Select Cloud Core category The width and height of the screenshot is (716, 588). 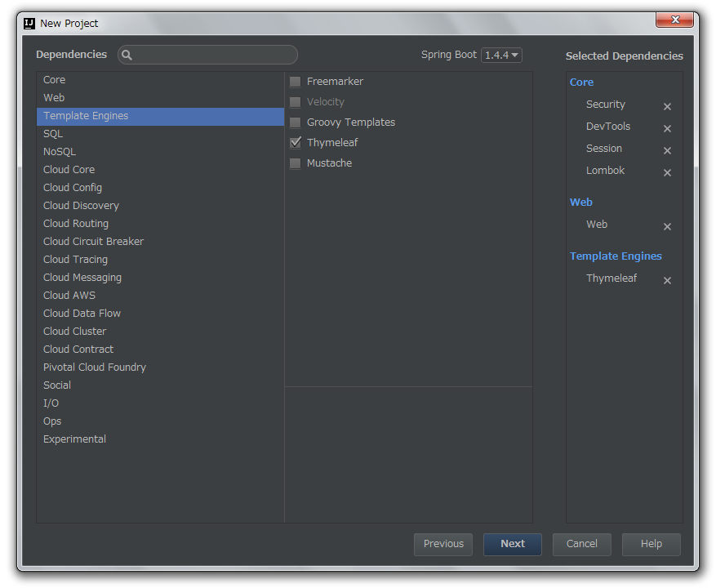[x=160, y=170]
